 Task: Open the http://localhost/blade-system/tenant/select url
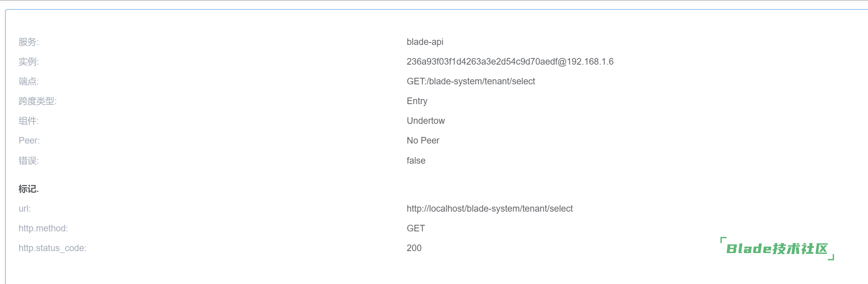[489, 209]
